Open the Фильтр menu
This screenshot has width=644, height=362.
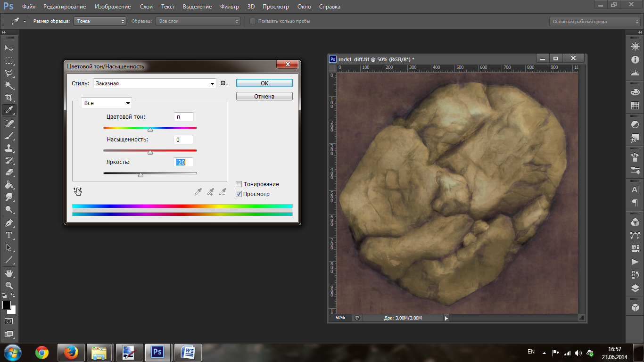tap(229, 7)
